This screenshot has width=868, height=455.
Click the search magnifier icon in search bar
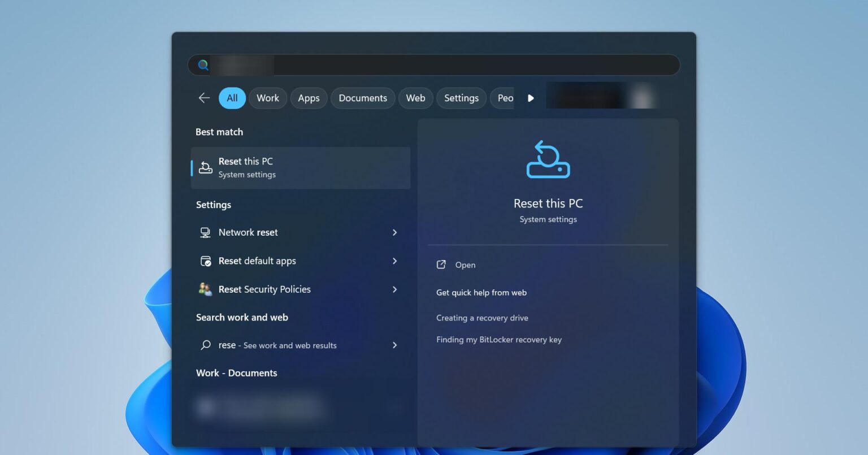tap(203, 65)
